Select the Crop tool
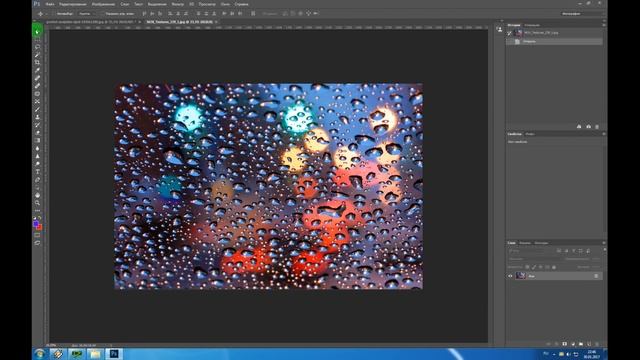 (37, 62)
